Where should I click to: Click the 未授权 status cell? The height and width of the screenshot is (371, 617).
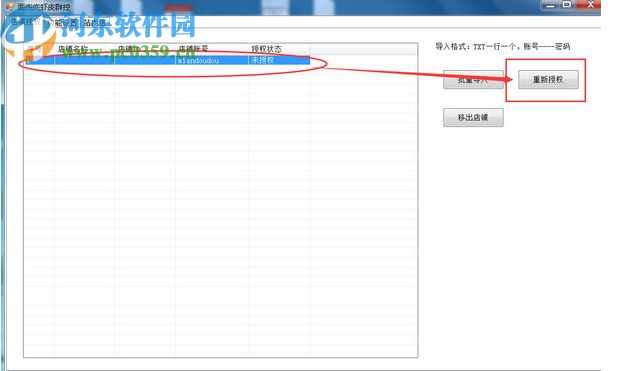click(x=279, y=60)
